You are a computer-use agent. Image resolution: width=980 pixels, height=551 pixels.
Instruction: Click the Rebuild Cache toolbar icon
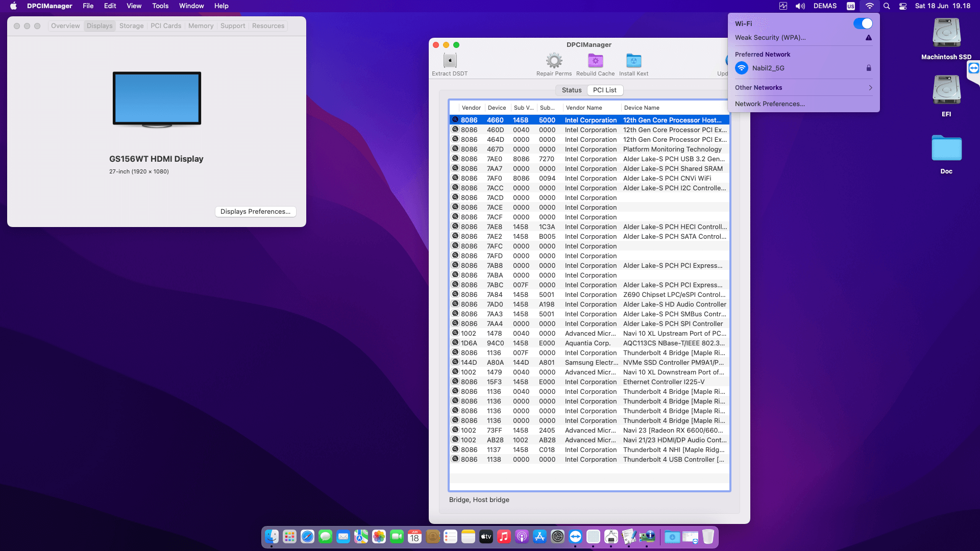point(595,61)
